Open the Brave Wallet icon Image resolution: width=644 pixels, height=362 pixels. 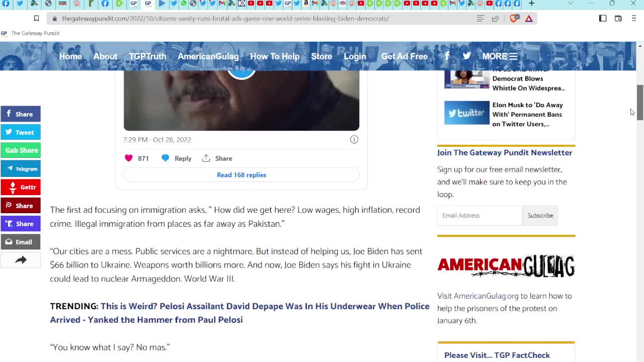point(618,18)
